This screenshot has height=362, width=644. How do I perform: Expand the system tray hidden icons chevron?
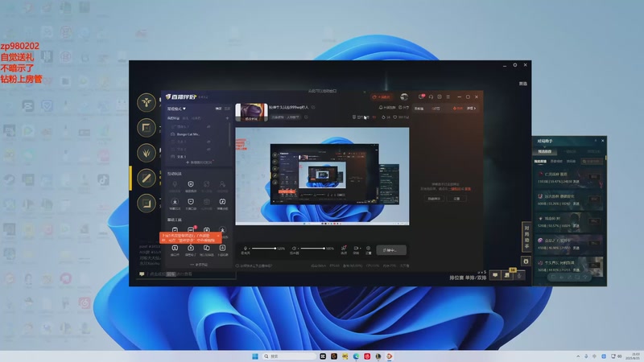pyautogui.click(x=578, y=356)
